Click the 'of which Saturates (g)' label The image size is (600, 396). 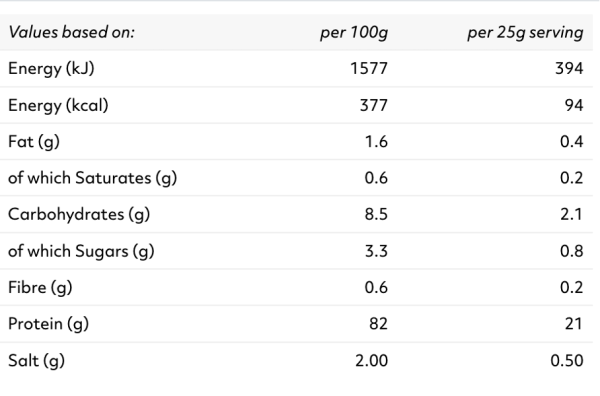[x=93, y=178]
